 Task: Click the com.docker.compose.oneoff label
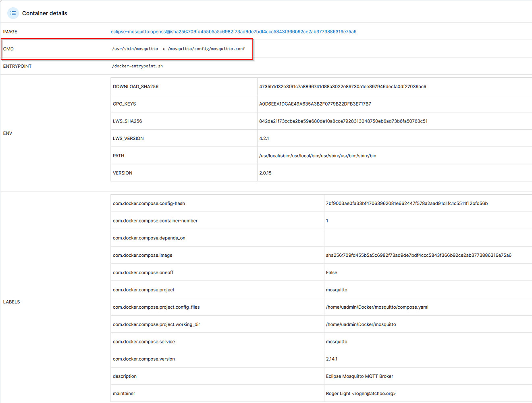(x=143, y=273)
